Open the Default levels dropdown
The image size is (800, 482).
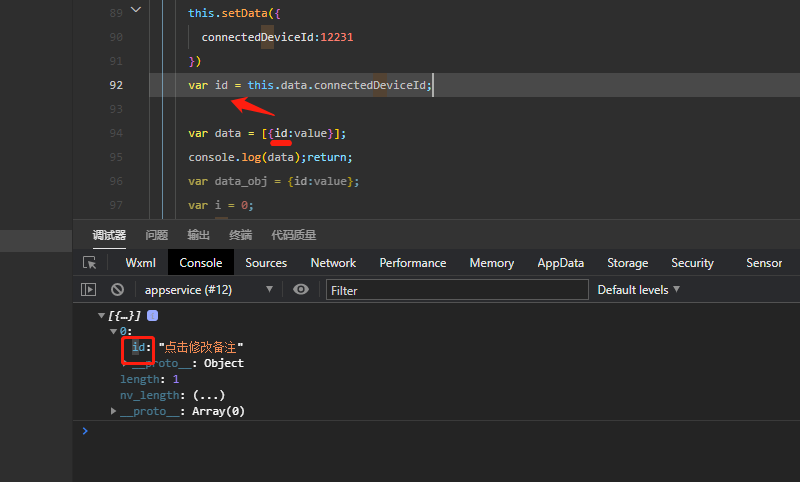[x=638, y=290]
